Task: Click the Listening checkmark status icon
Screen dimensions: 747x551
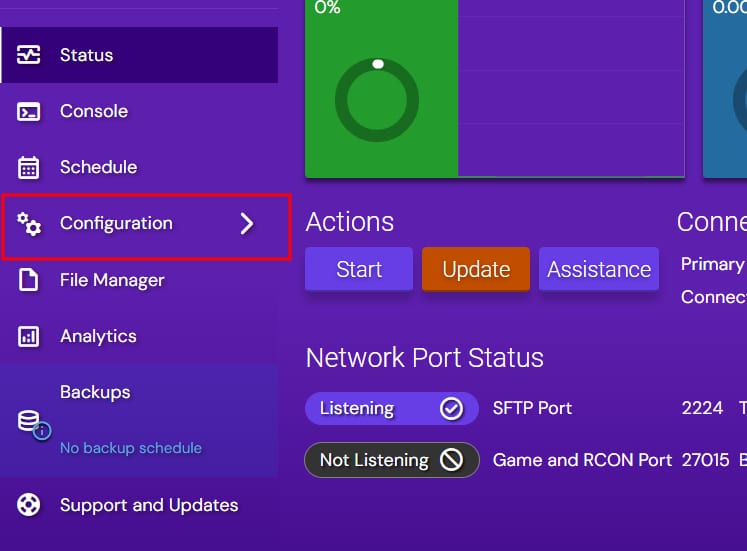Action: point(451,408)
